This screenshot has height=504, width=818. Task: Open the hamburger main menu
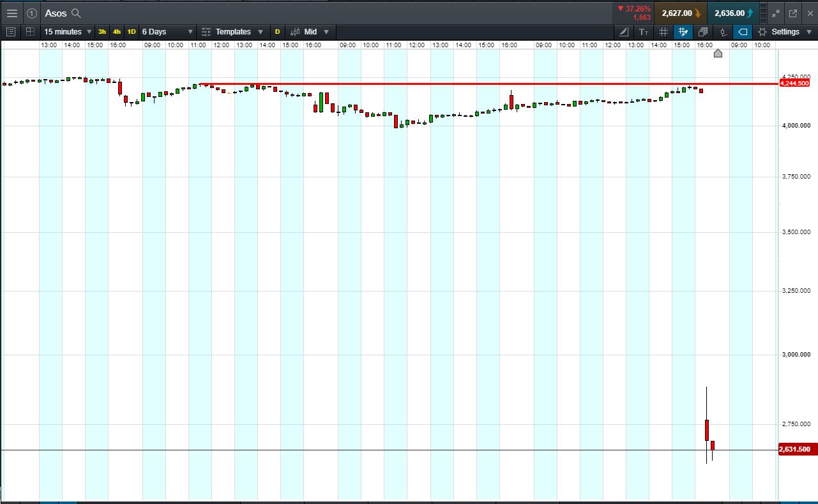coord(12,13)
